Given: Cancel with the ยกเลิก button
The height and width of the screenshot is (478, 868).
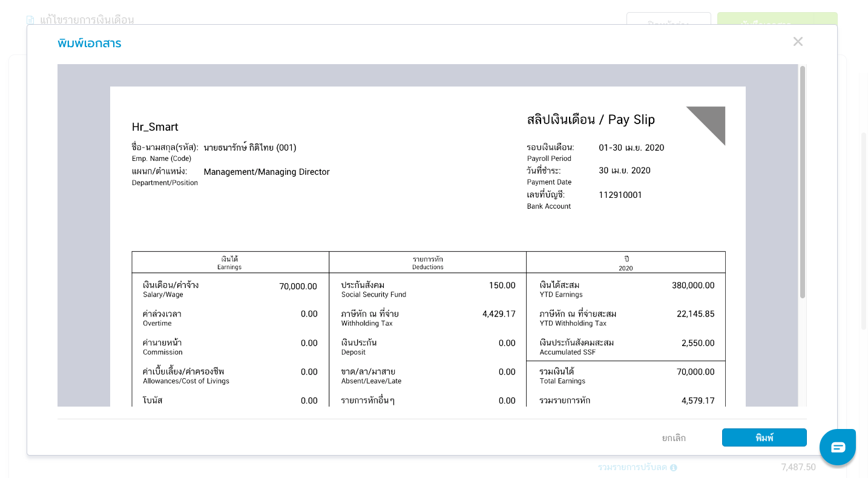Looking at the screenshot, I should click(674, 437).
